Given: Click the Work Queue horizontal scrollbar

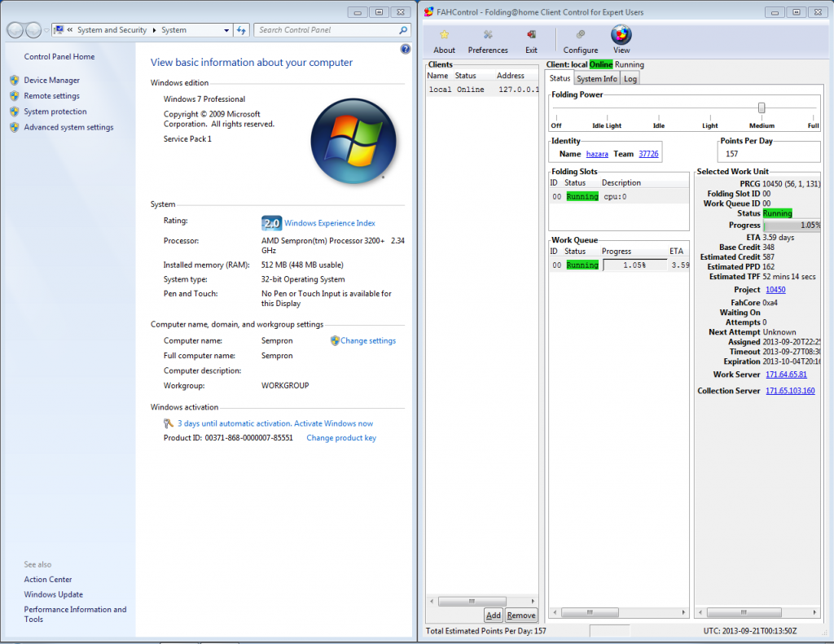Looking at the screenshot, I should (619, 612).
